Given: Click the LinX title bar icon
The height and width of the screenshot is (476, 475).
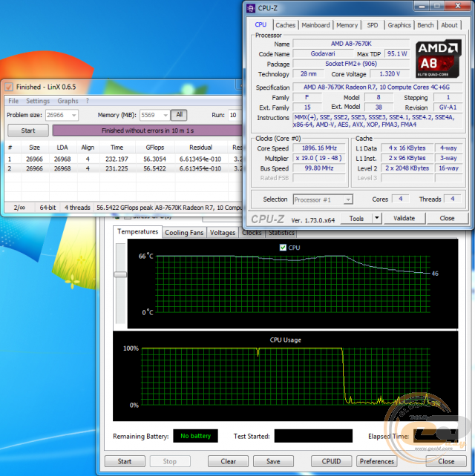Looking at the screenshot, I should coord(9,87).
